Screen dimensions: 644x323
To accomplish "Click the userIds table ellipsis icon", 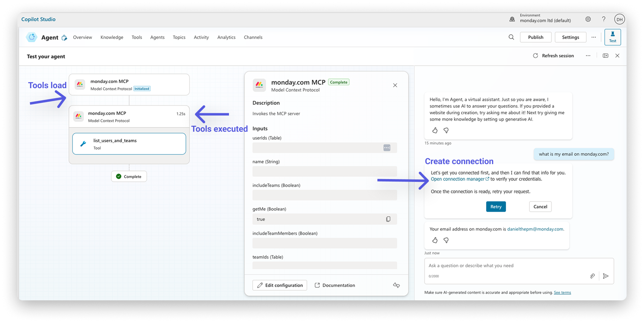I will tap(387, 148).
